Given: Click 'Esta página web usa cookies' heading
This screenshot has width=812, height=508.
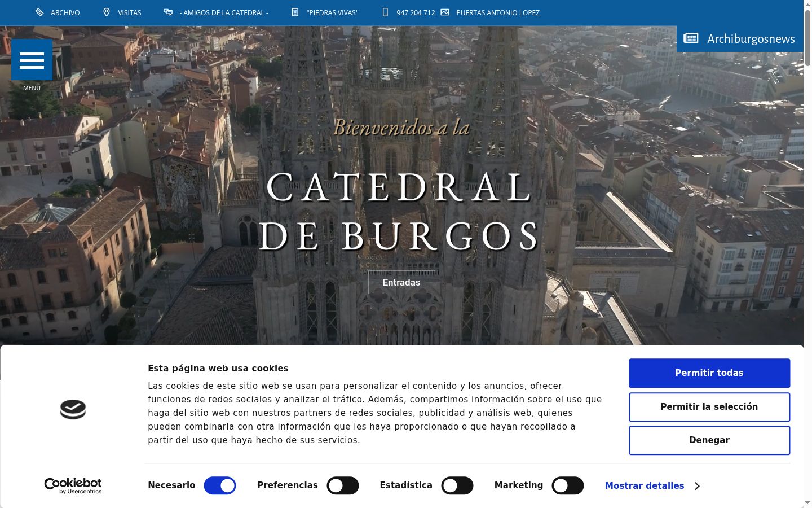Looking at the screenshot, I should (218, 368).
